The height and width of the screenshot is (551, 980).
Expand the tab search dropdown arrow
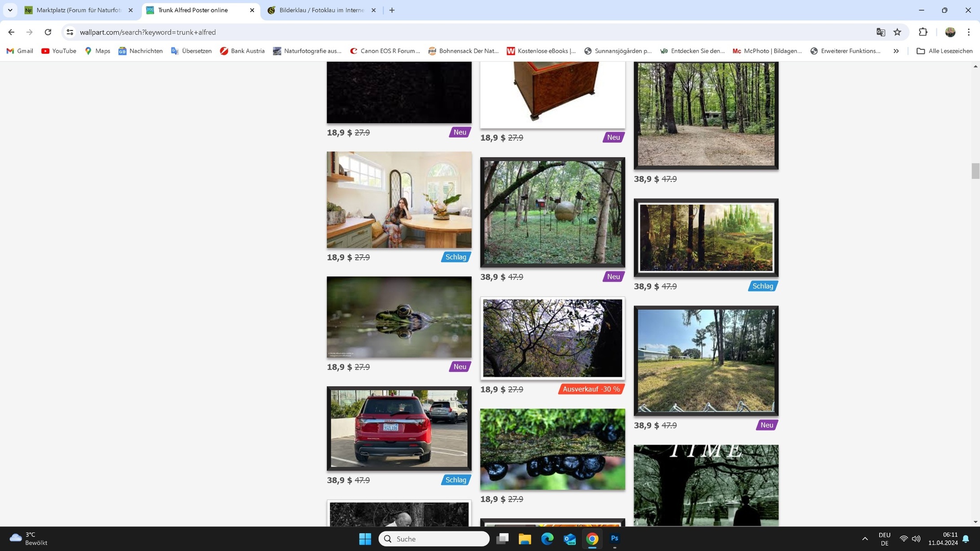(10, 10)
